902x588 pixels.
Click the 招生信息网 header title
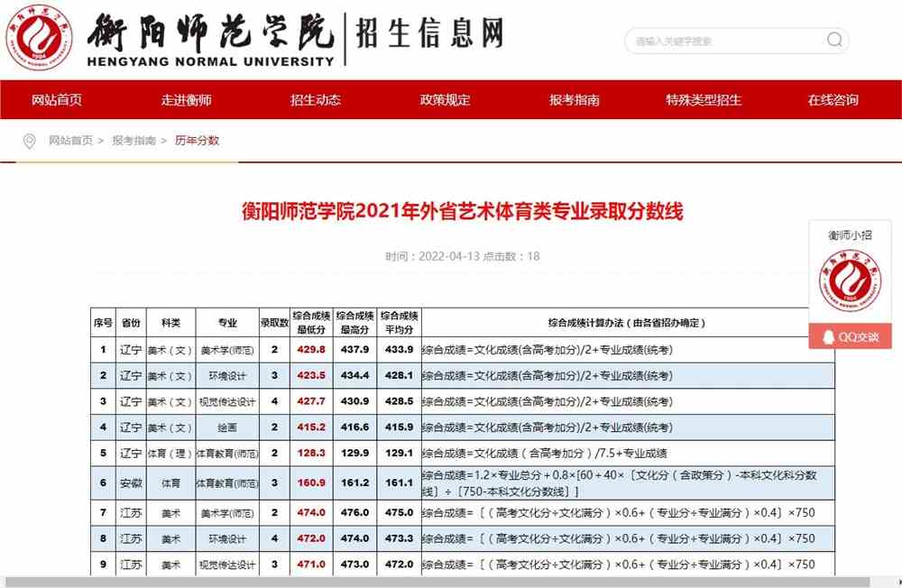429,32
